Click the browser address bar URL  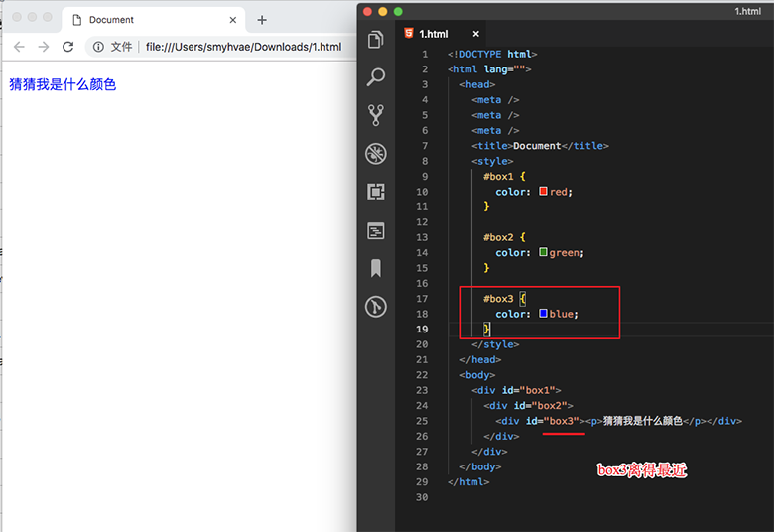pos(243,47)
